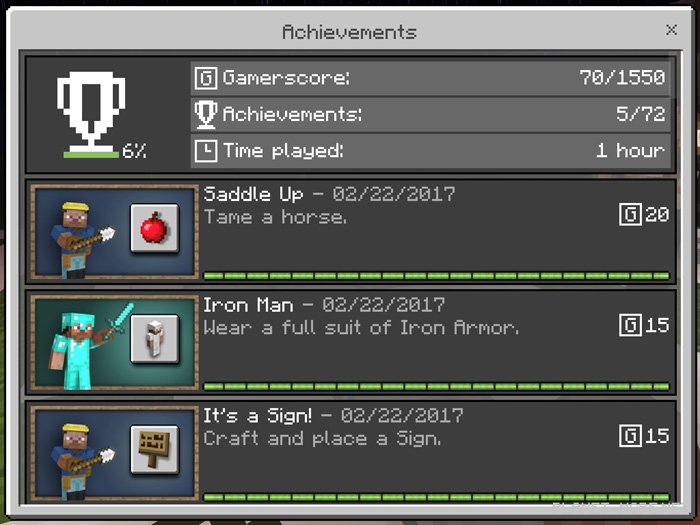Click the G icon beside It's a Sign's 15

coord(630,436)
